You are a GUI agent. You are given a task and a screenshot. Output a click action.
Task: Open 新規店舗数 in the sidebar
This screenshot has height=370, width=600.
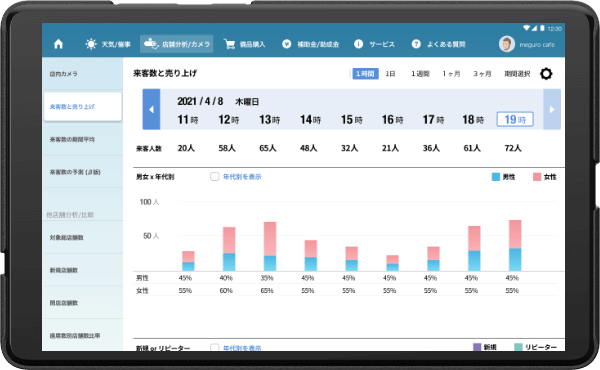coord(83,270)
